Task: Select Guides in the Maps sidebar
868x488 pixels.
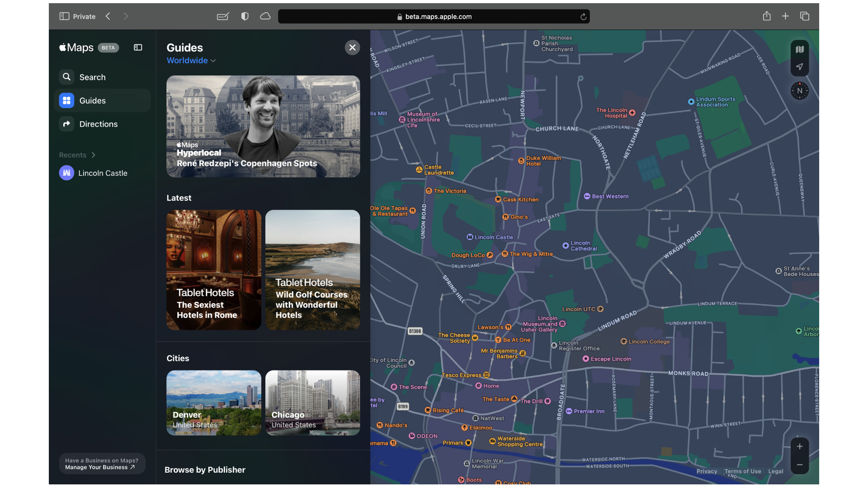Action: tap(102, 100)
